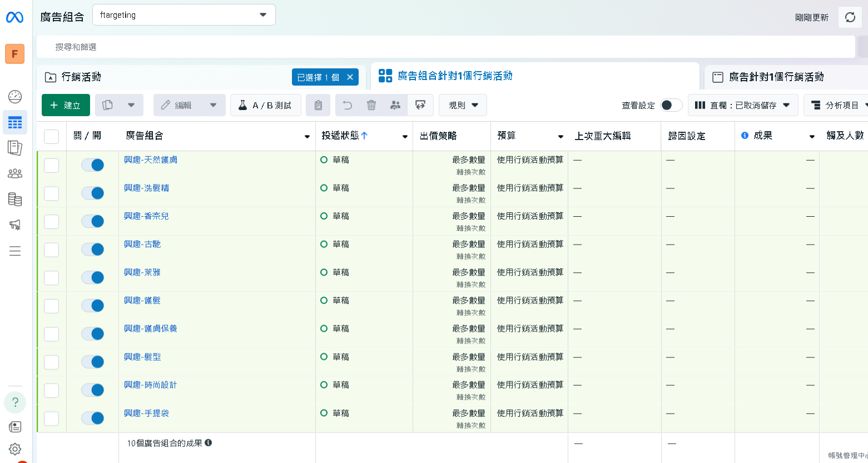This screenshot has height=463, width=868.
Task: Click the info icon beside 成果 column
Action: coord(745,136)
